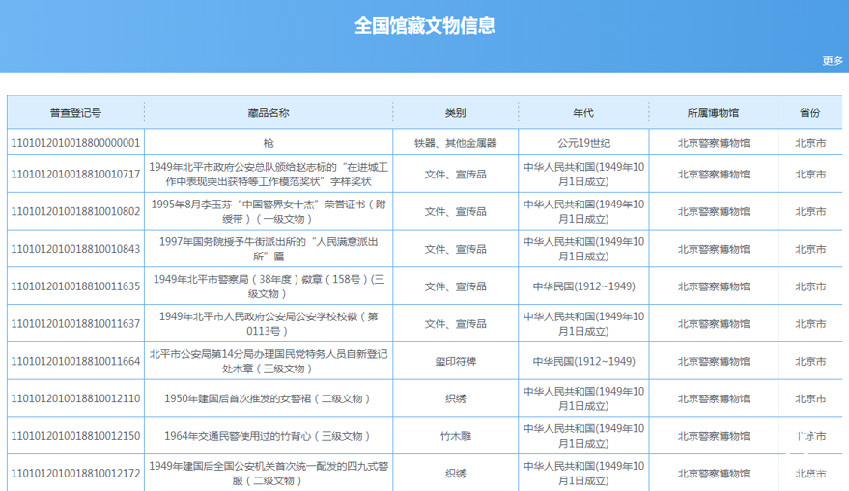Select the 1950年女警裙 item name
Screen dimensions: 849x491
click(x=268, y=399)
